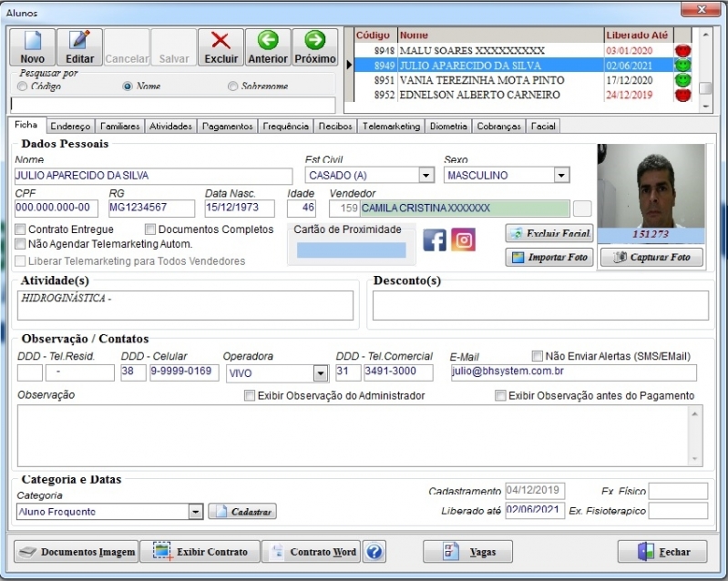Click the red X Excluir icon
The image size is (728, 581).
point(220,41)
